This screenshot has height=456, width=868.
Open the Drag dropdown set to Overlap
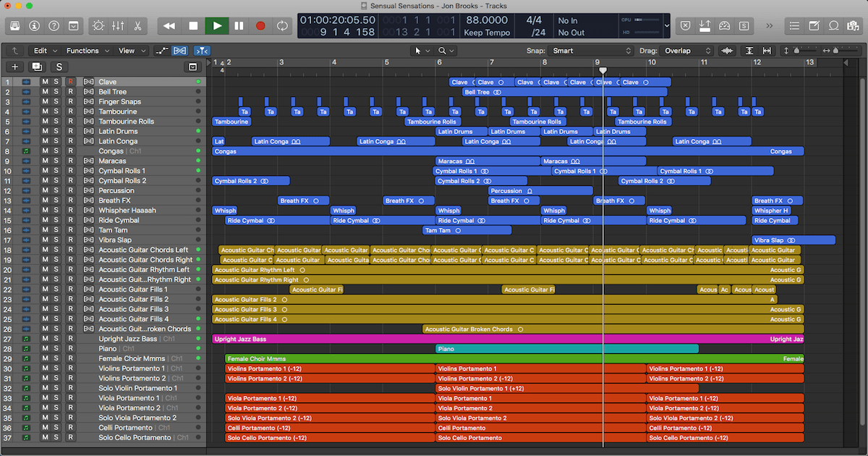point(686,51)
